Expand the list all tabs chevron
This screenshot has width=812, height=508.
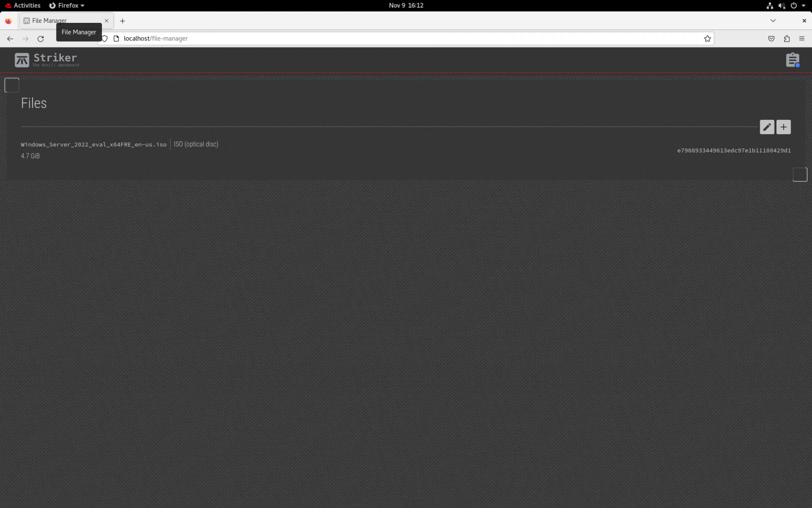(x=773, y=21)
